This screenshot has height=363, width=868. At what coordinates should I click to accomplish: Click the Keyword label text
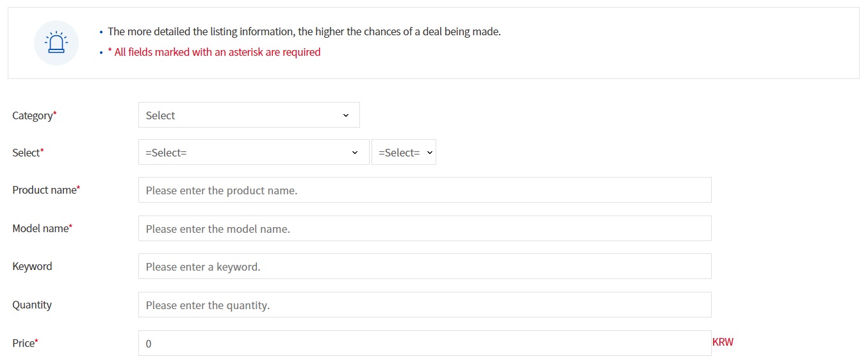(x=32, y=266)
